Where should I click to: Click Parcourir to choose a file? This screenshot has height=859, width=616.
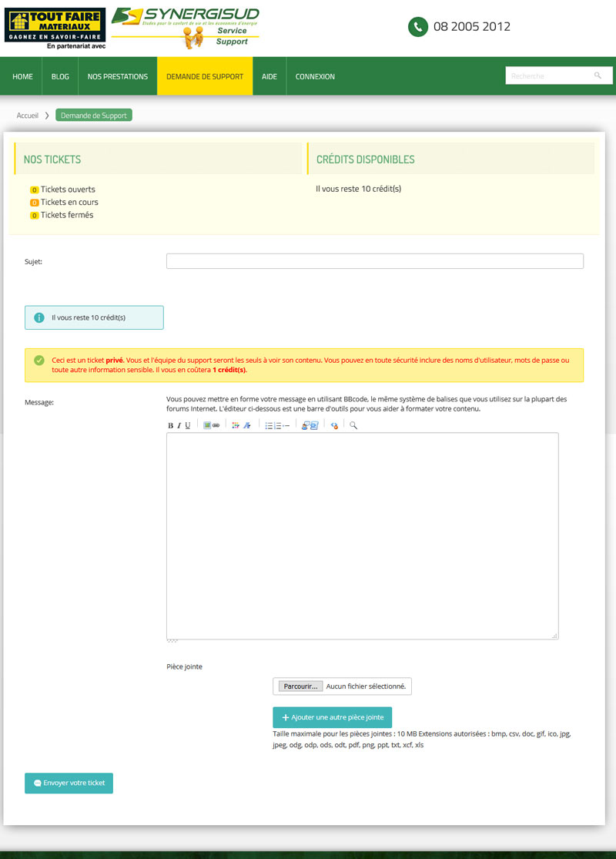[300, 686]
